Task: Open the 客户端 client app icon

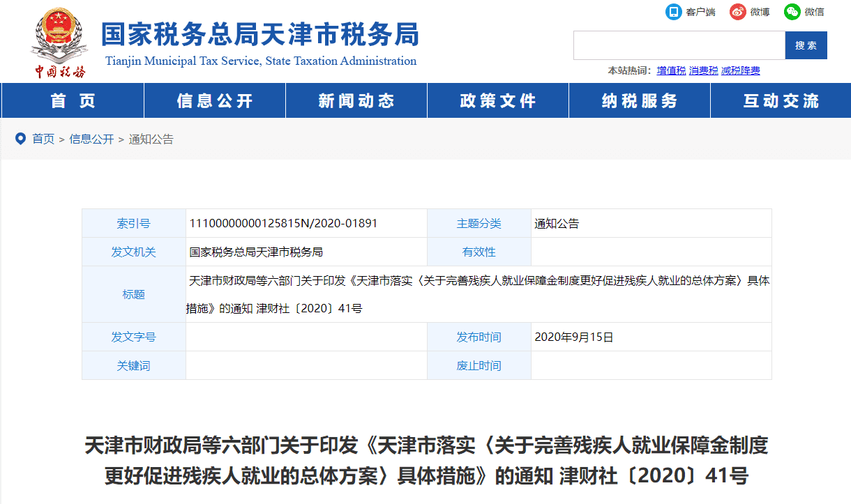Action: tap(673, 12)
